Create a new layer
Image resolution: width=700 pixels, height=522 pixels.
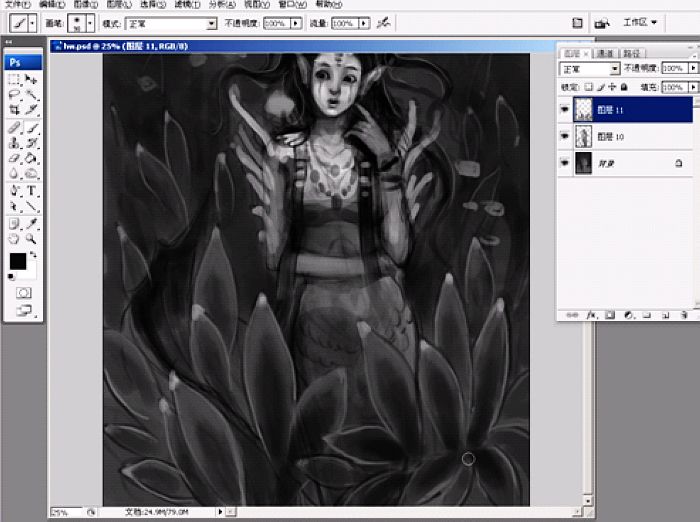click(665, 315)
